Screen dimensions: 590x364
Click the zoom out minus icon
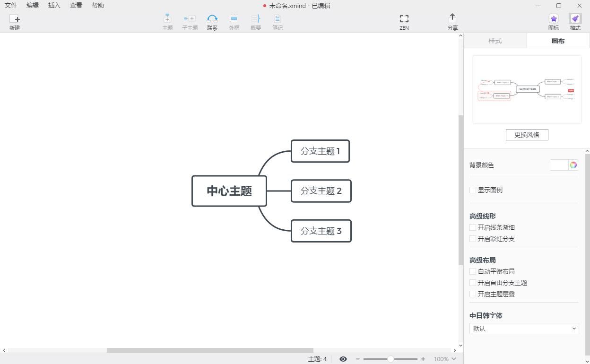pos(358,359)
